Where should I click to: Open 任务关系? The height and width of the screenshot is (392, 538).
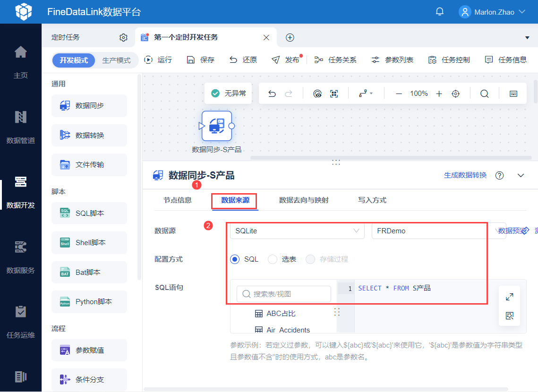335,60
